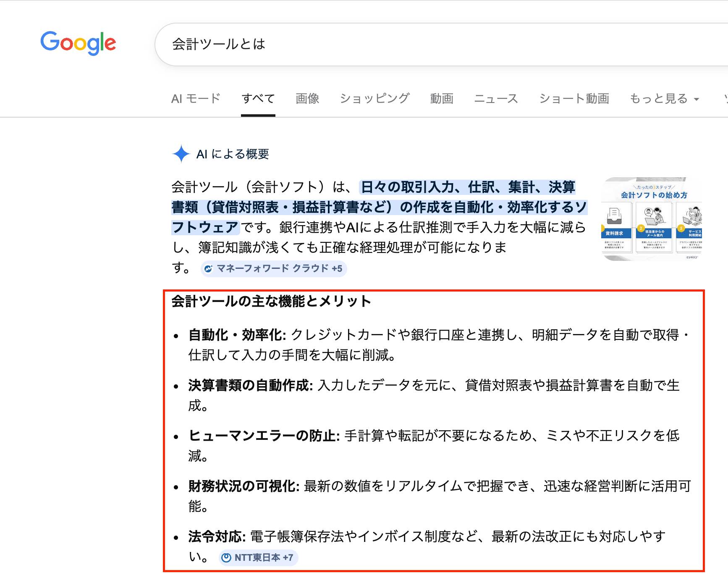Viewport: 728px width, 573px height.
Task: Open the 動画 tab
Action: click(441, 99)
